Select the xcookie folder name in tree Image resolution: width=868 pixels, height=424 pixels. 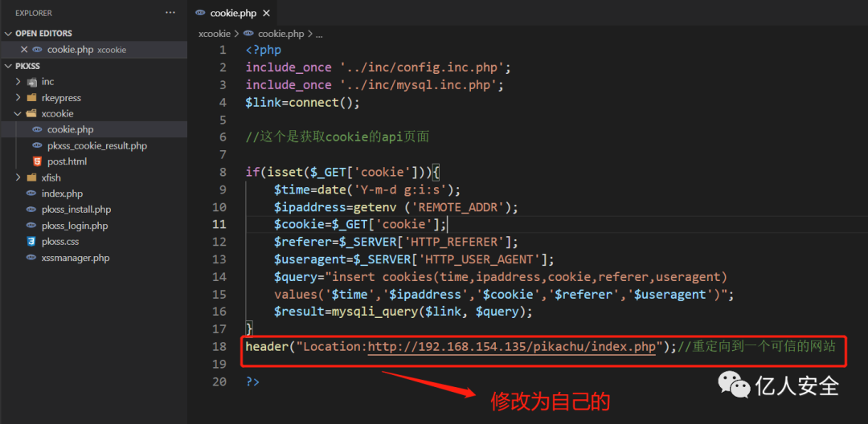point(57,113)
